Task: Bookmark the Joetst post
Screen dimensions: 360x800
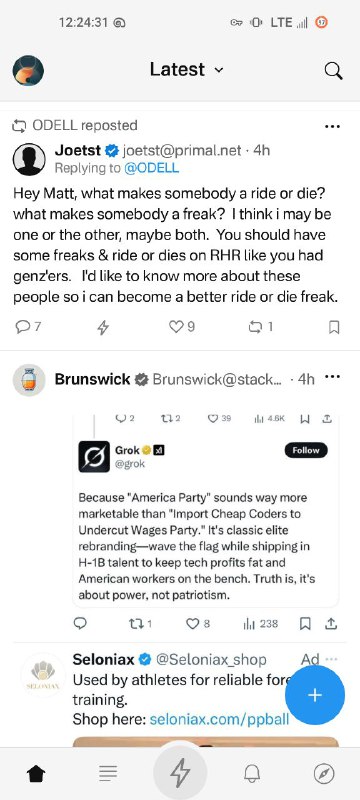Action: (334, 327)
